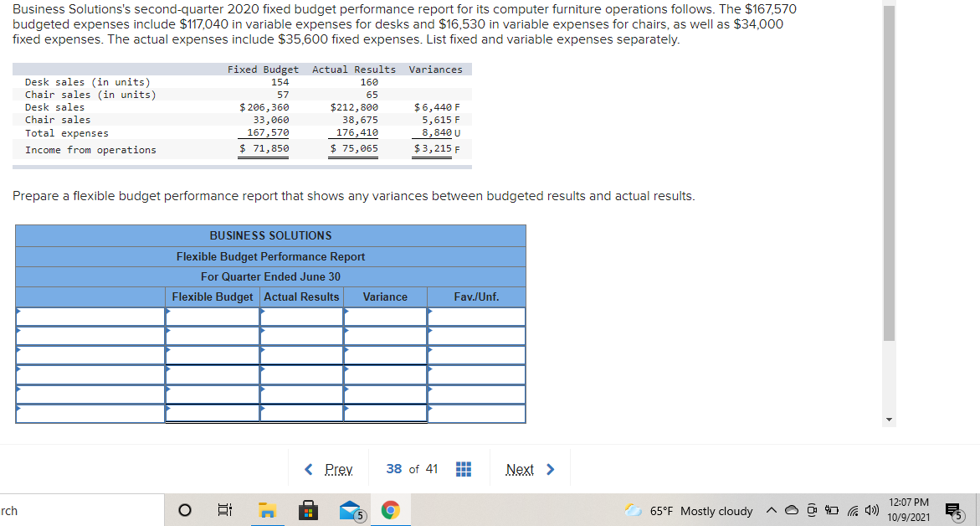The width and height of the screenshot is (980, 526).
Task: Click last row Actual Results input cell
Action: click(x=302, y=414)
